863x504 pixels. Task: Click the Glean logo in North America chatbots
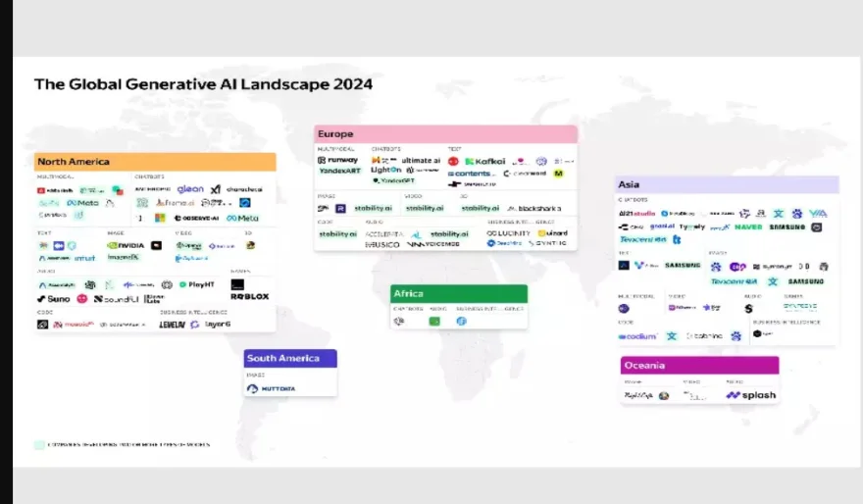(x=190, y=189)
